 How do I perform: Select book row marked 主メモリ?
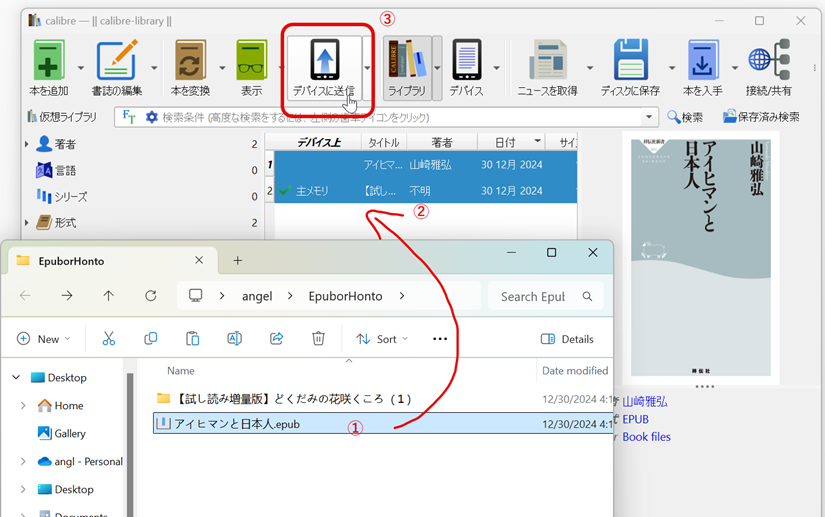(x=425, y=190)
